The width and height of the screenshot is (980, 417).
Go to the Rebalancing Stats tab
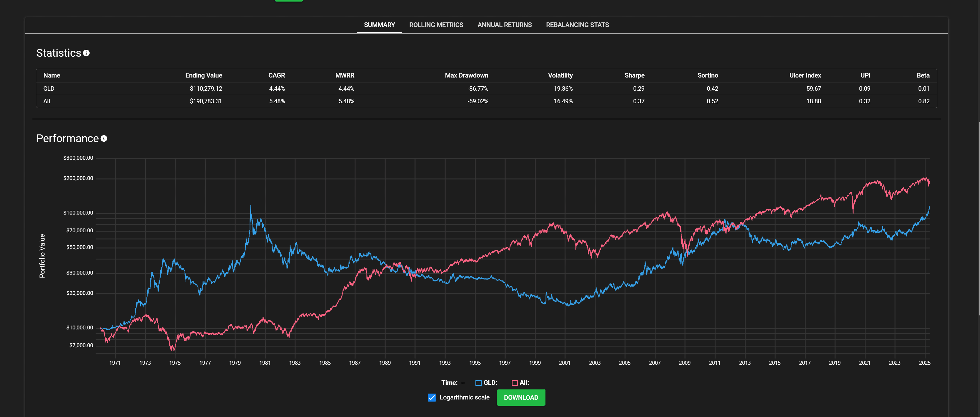coord(577,25)
